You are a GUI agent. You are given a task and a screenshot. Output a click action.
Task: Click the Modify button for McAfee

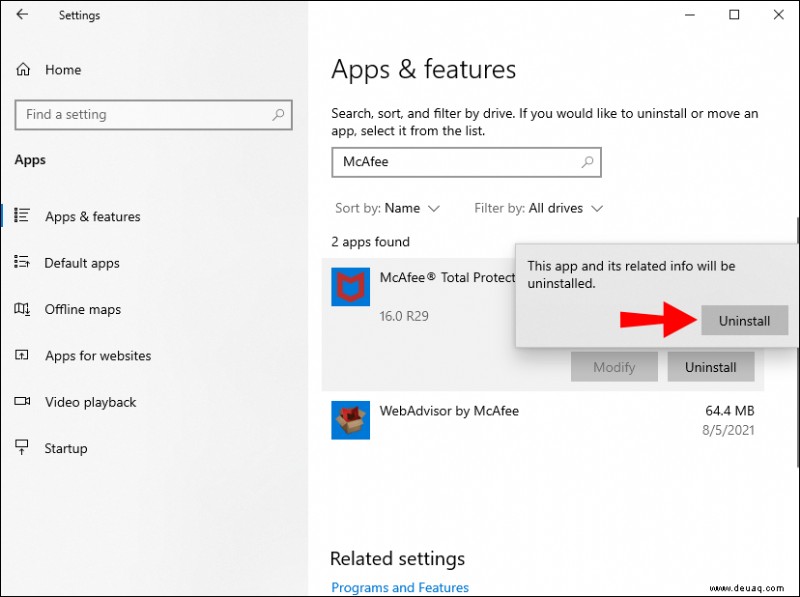pos(614,367)
